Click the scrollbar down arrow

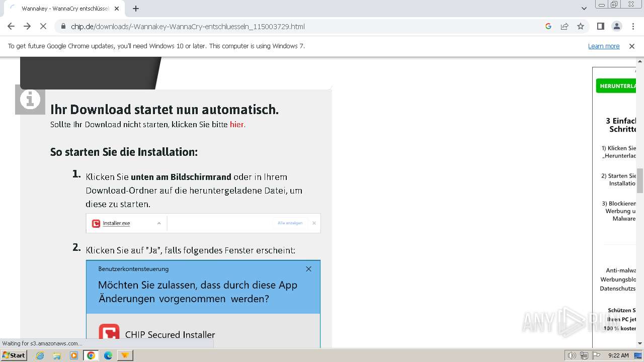640,343
